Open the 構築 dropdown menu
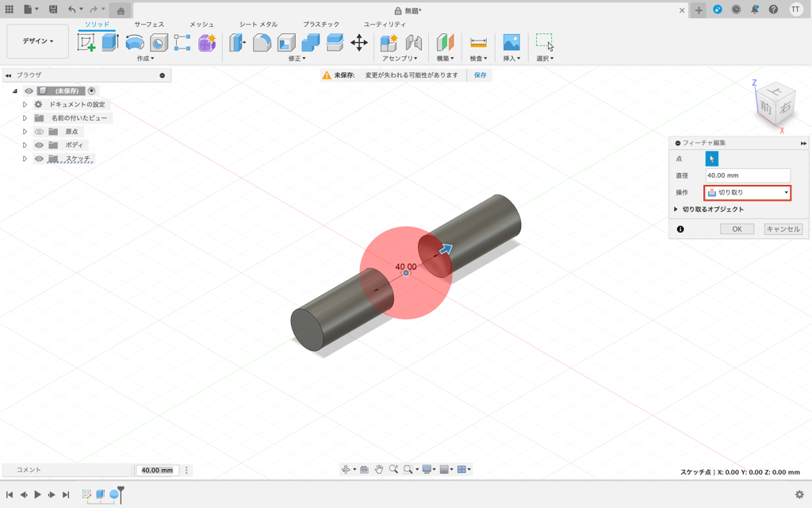 (445, 59)
